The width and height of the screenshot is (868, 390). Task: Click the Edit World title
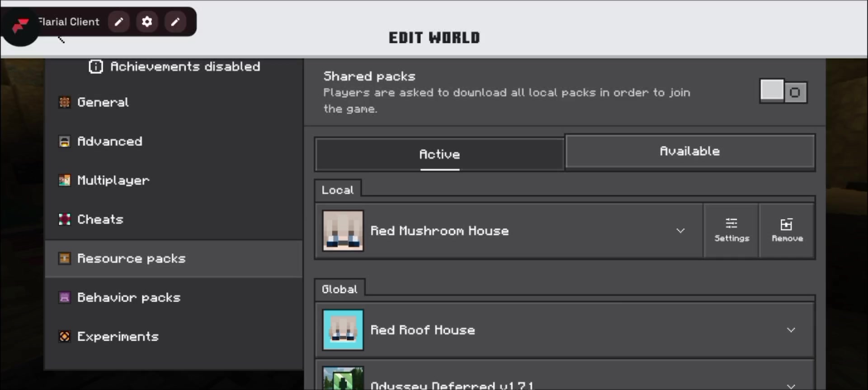click(434, 38)
